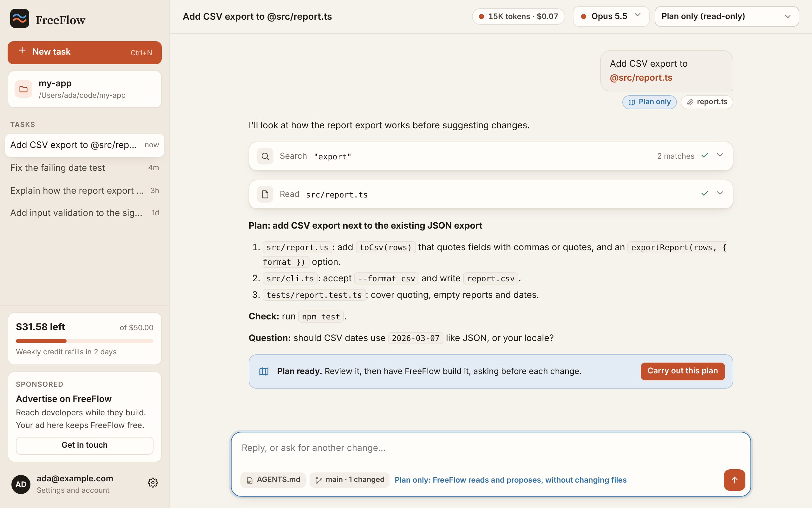Click the report.ts attachment chip
Image resolution: width=812 pixels, height=508 pixels.
pyautogui.click(x=707, y=102)
